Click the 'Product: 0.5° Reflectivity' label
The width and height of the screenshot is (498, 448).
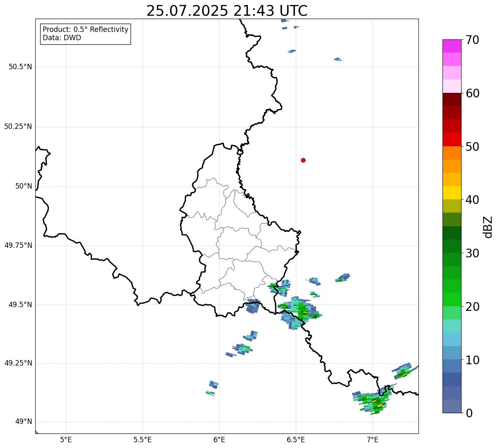click(x=86, y=29)
